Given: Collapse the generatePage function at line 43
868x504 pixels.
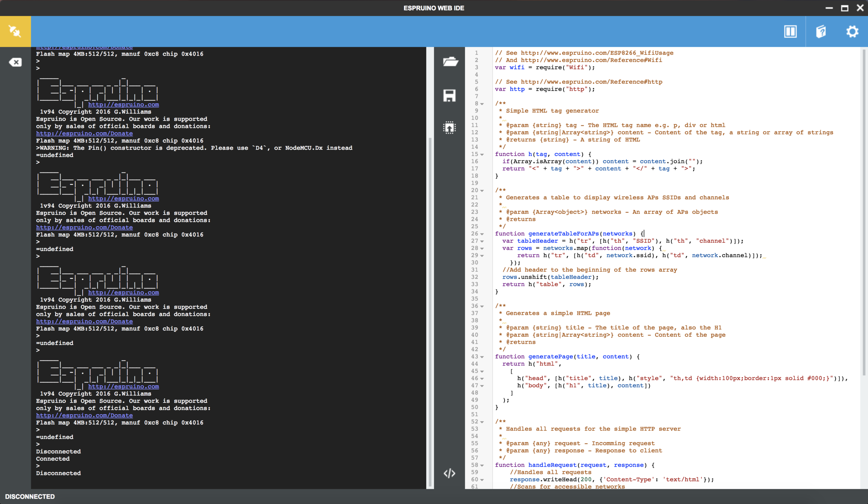Looking at the screenshot, I should [x=482, y=357].
